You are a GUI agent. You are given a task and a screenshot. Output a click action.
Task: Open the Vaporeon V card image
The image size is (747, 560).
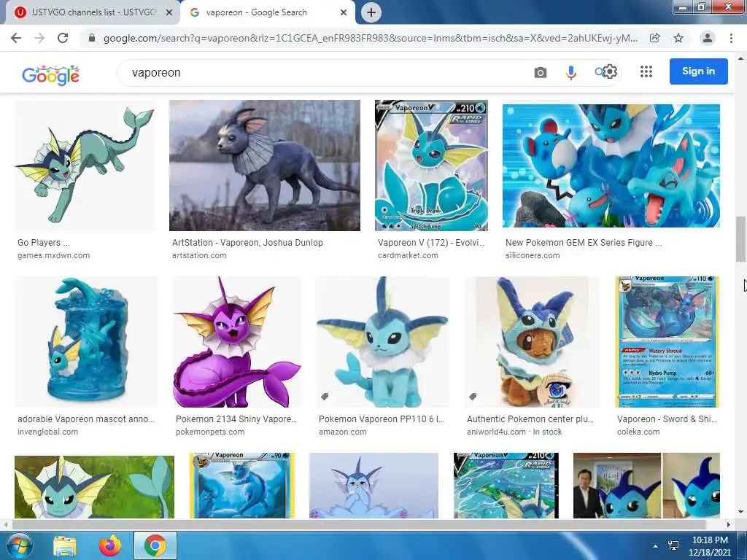(x=432, y=166)
